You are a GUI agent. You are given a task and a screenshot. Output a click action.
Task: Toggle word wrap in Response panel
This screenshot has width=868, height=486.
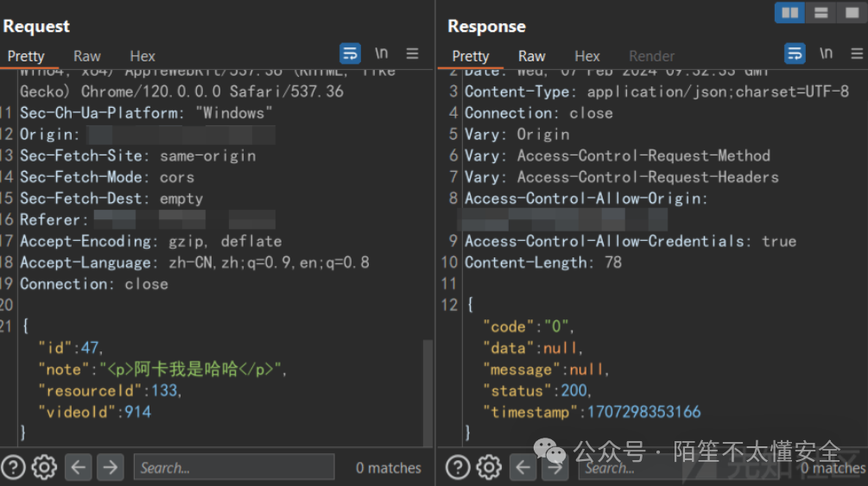pos(795,54)
